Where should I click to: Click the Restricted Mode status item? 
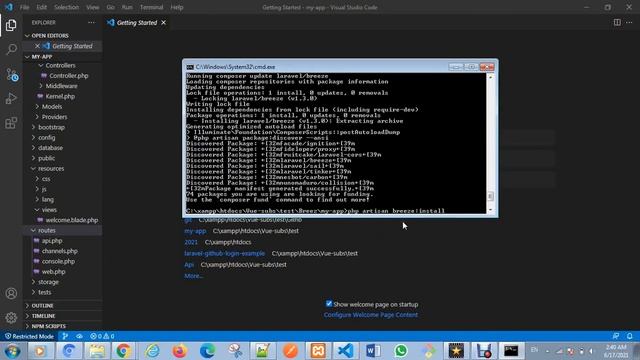29,336
